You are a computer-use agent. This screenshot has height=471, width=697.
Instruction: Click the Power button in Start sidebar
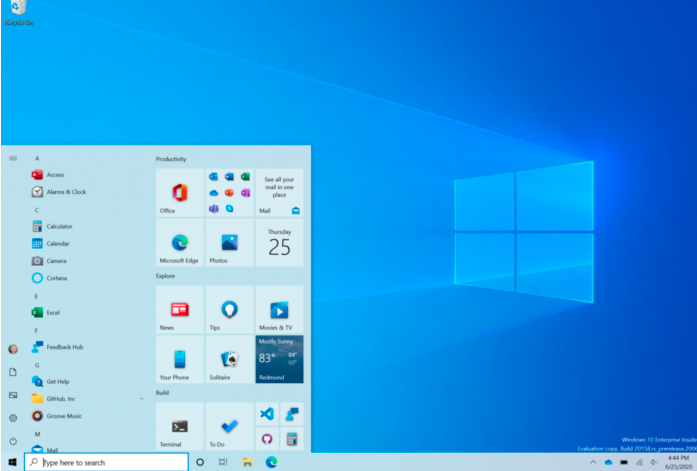click(13, 441)
